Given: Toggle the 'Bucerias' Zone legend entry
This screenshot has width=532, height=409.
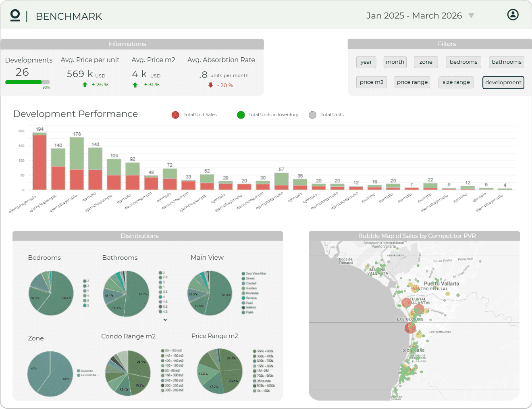Looking at the screenshot, I should pos(85,371).
